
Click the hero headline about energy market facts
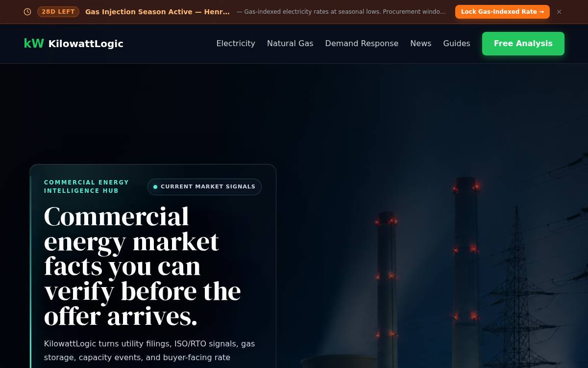click(143, 266)
